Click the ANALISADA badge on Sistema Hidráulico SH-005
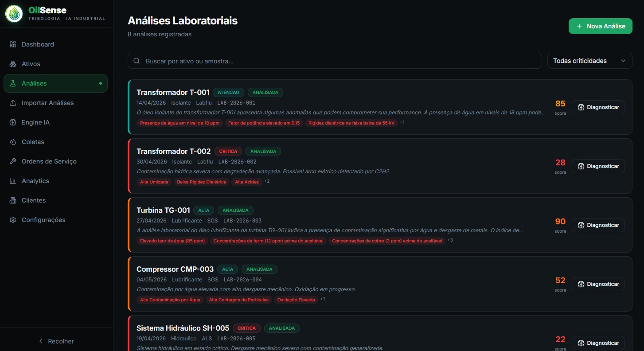 (282, 328)
